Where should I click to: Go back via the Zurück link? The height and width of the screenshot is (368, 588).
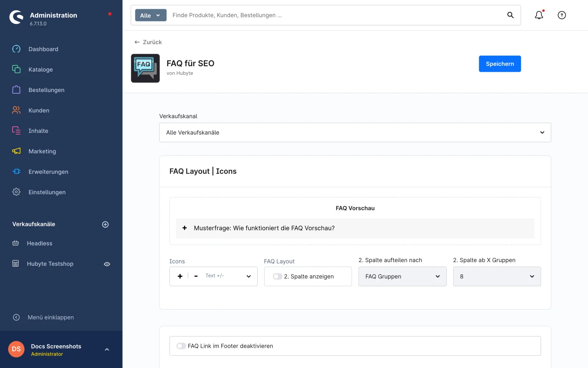tap(148, 42)
